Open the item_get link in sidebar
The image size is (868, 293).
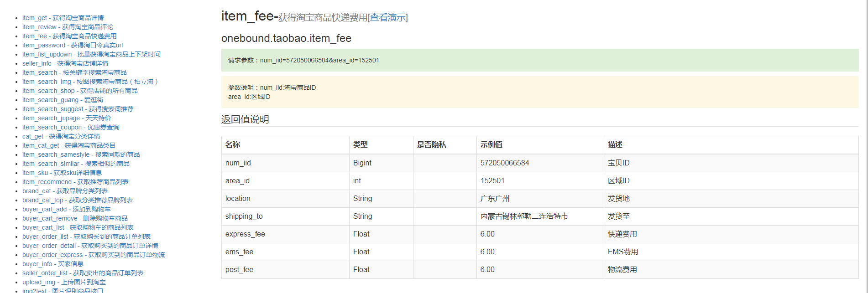(63, 18)
